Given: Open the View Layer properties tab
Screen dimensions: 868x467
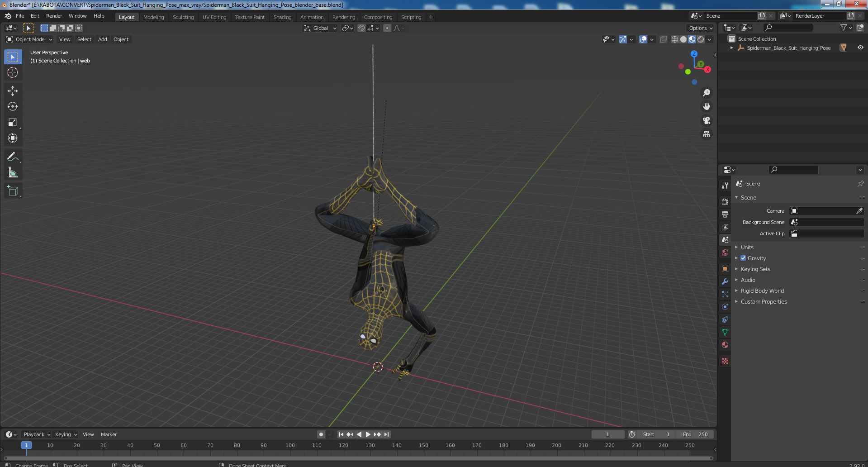Looking at the screenshot, I should pos(725,227).
